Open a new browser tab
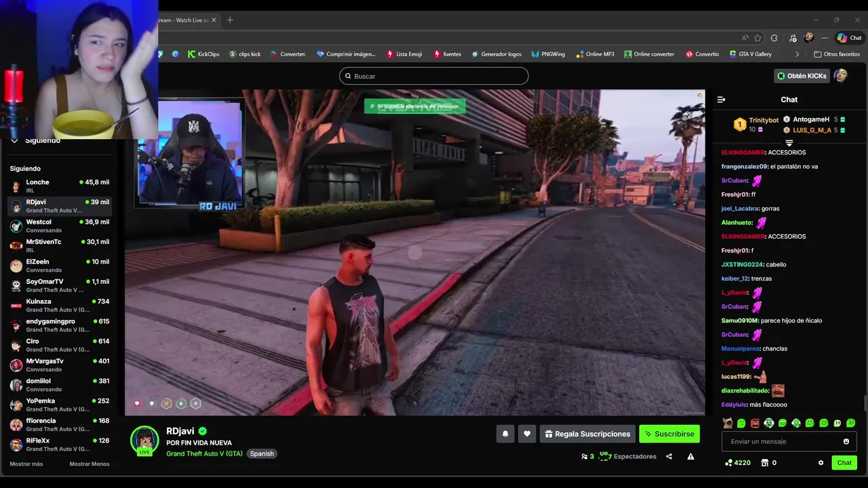Viewport: 868px width, 488px height. [230, 20]
